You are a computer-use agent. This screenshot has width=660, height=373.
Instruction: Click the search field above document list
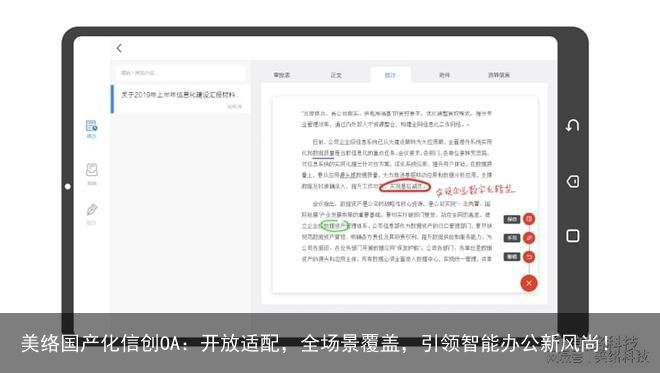coord(181,73)
